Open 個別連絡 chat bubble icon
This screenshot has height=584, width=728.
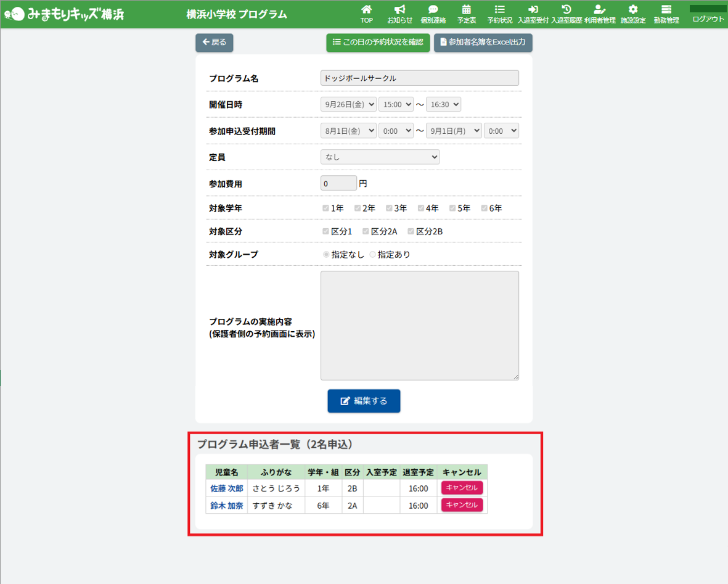coord(433,10)
